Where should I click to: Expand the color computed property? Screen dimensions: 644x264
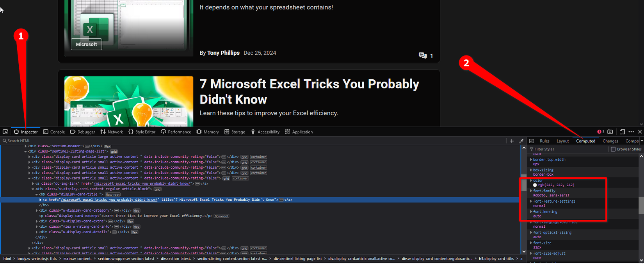click(x=531, y=180)
